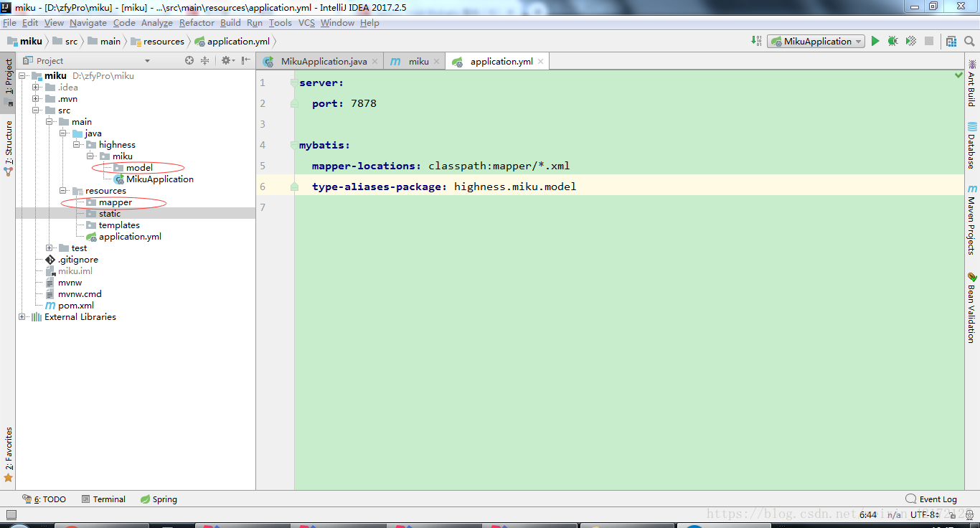This screenshot has width=980, height=528.
Task: Click the resources breadcrumb in navigation bar
Action: pos(157,41)
